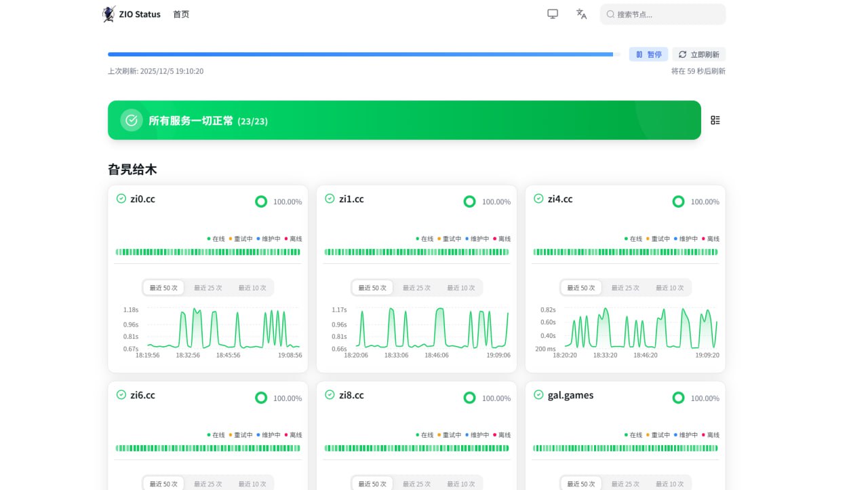The height and width of the screenshot is (490, 868).
Task: Select 最近 50 次 on zi4.cc chart
Action: [581, 288]
